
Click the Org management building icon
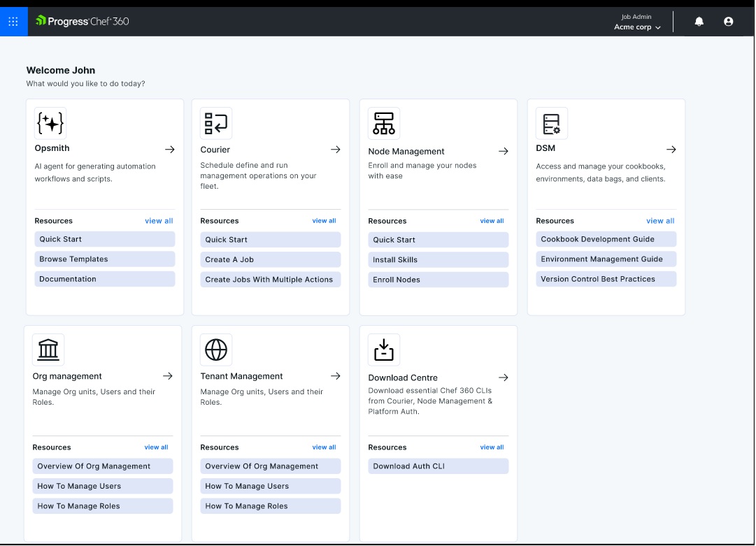48,350
